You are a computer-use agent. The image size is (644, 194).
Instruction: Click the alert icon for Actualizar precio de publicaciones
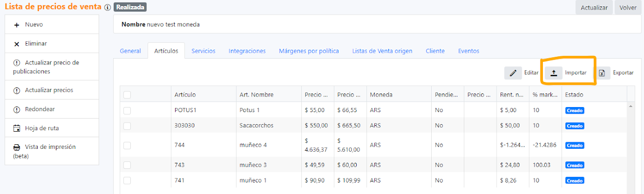click(x=17, y=63)
